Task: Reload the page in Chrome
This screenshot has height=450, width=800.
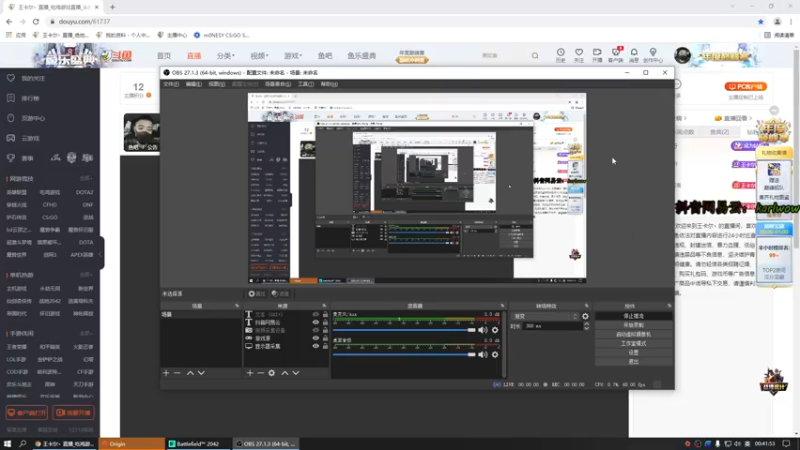Action: click(x=36, y=21)
